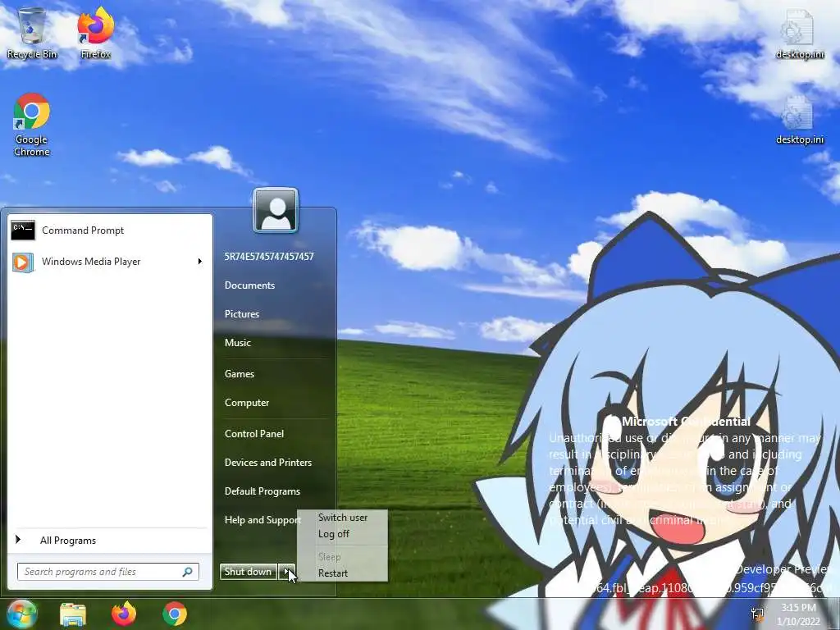Choose Restart from power menu
The width and height of the screenshot is (840, 630).
coord(333,573)
